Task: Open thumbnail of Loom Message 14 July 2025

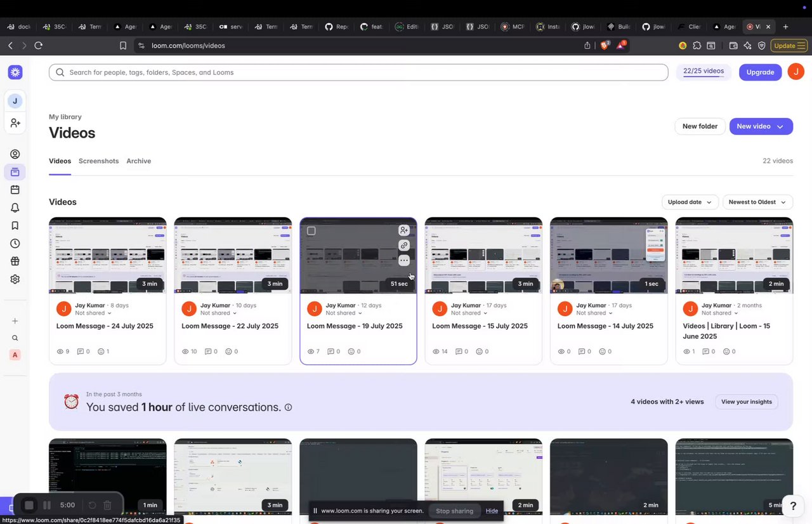Action: 609,256
